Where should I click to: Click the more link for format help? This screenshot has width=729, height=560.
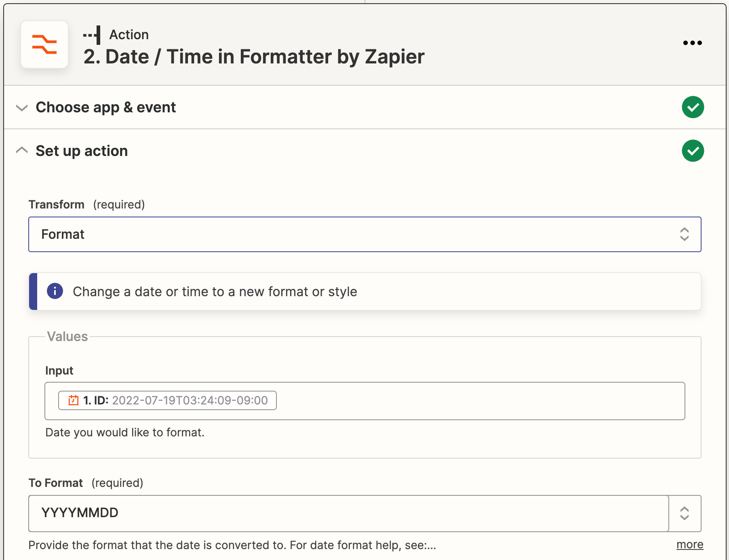tap(690, 545)
